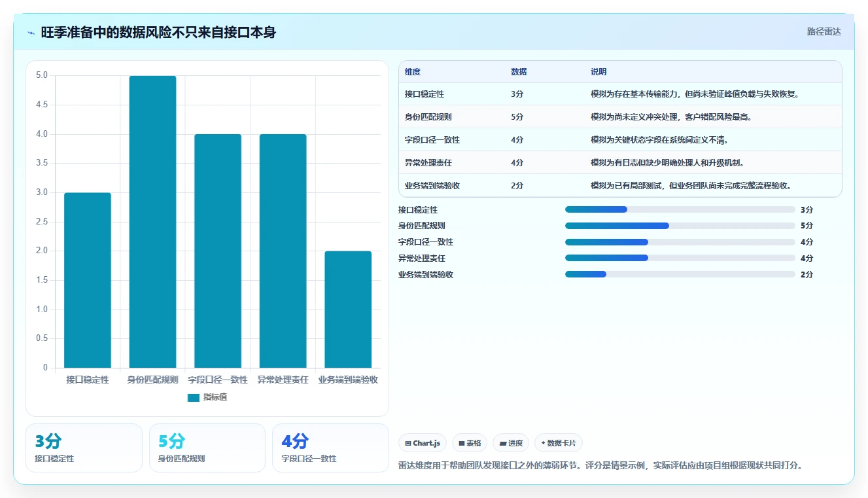The height and width of the screenshot is (498, 868).
Task: Click the chart y-axis label 5.0
Action: (x=41, y=75)
